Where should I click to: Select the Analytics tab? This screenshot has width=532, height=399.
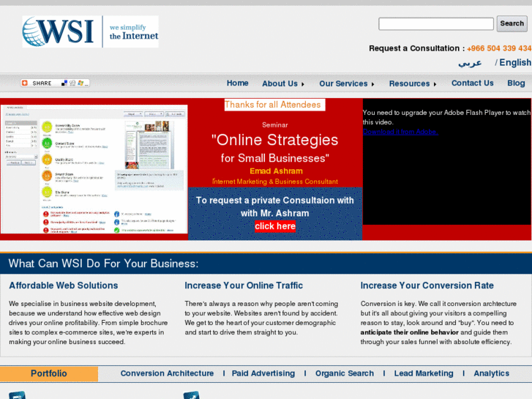click(x=491, y=373)
